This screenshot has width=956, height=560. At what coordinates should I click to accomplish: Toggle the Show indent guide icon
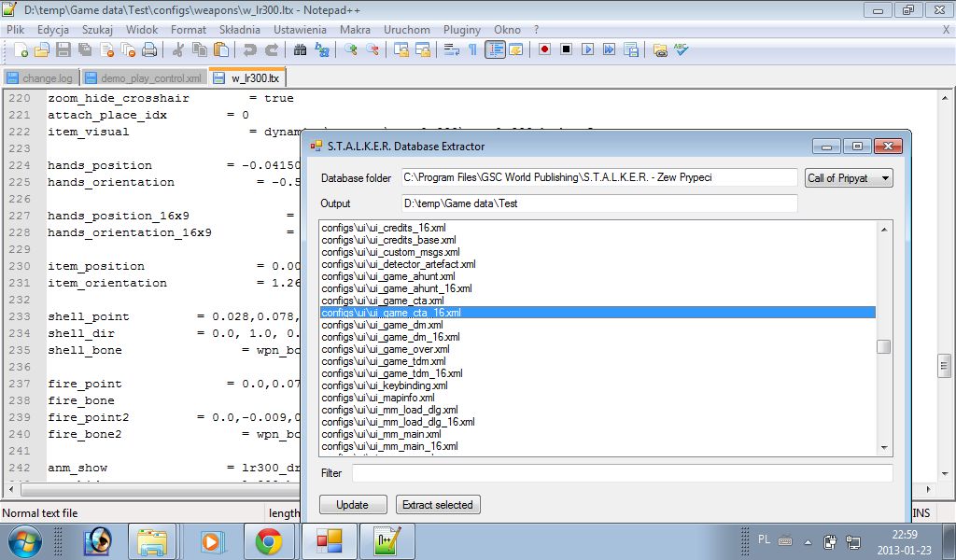(495, 50)
